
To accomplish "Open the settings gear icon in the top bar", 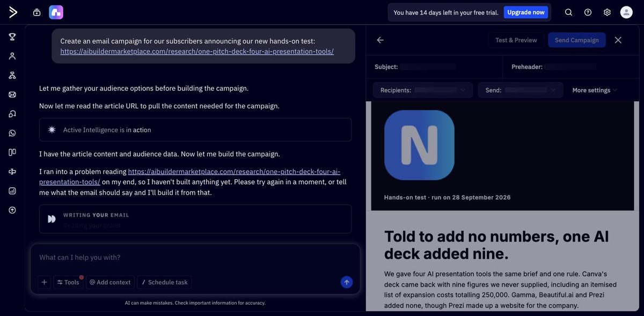I will [607, 12].
